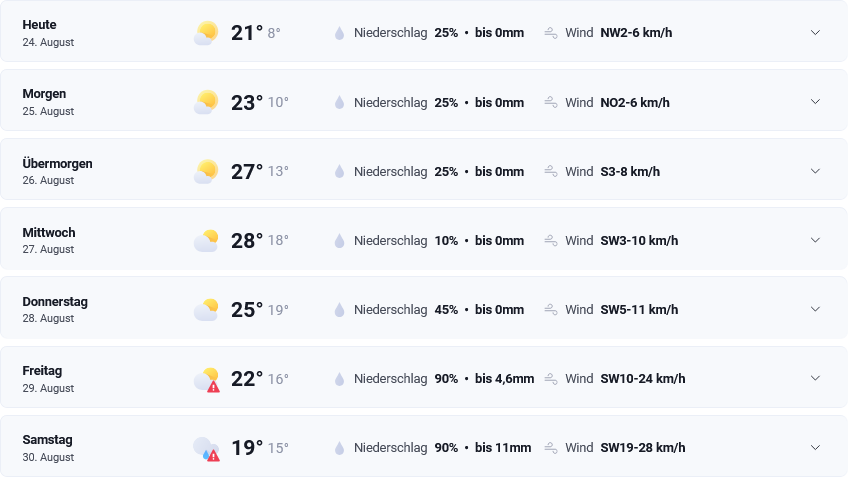Open Donnerstag details via chevron arrow
Screen dimensions: 848x477
(x=815, y=309)
